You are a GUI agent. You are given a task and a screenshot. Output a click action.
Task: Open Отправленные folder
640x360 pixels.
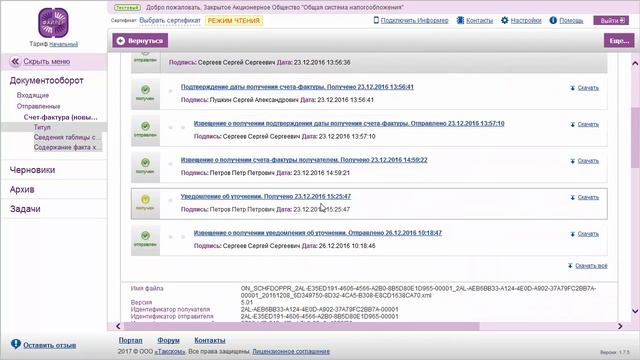(x=38, y=106)
